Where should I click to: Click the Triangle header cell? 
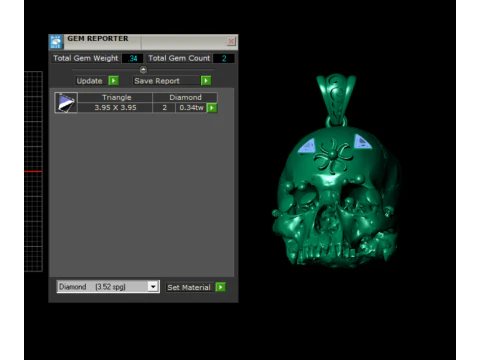[115, 97]
